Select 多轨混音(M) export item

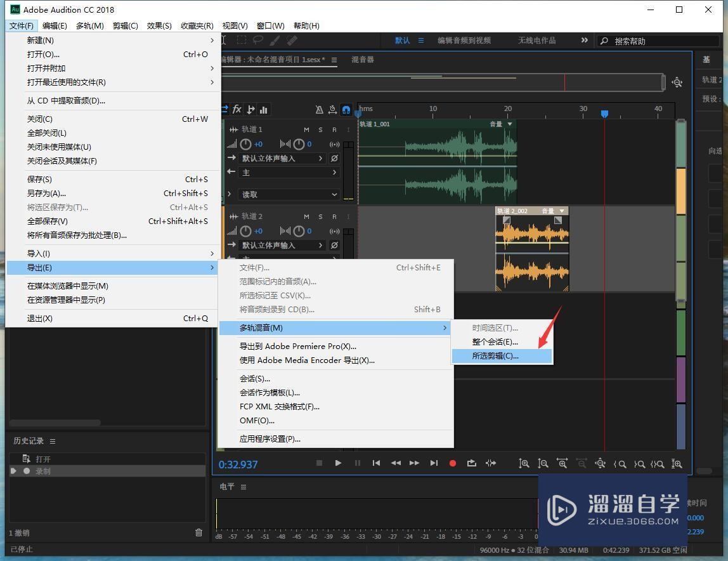click(x=334, y=328)
